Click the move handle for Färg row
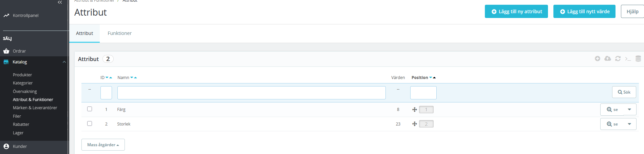Viewport: 644px width, 154px height. coord(414,110)
